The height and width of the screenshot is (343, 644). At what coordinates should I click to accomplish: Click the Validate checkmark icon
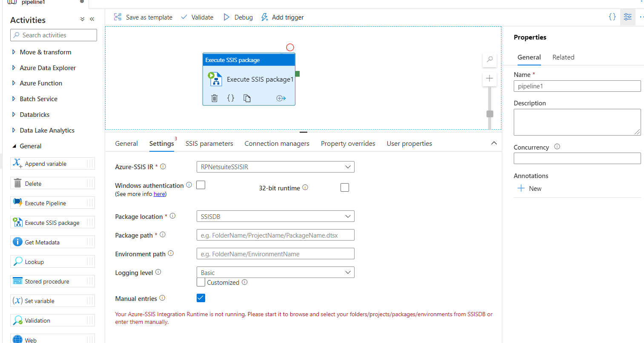(x=184, y=17)
